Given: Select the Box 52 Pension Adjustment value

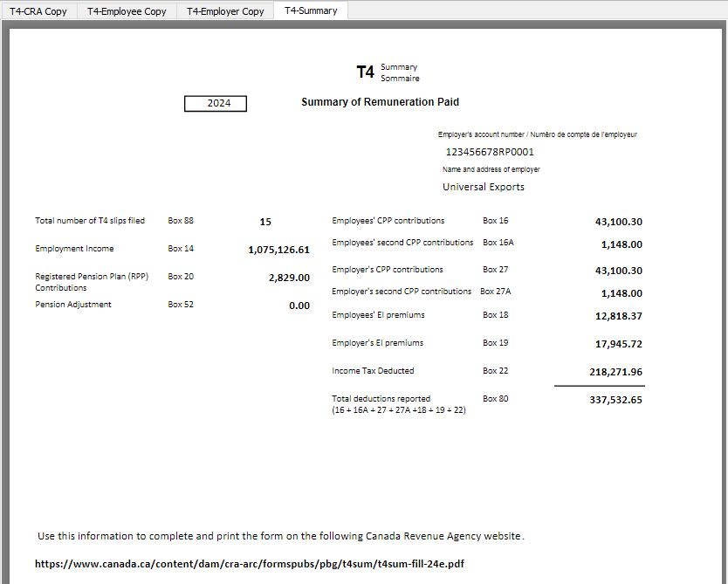Looking at the screenshot, I should 299,306.
